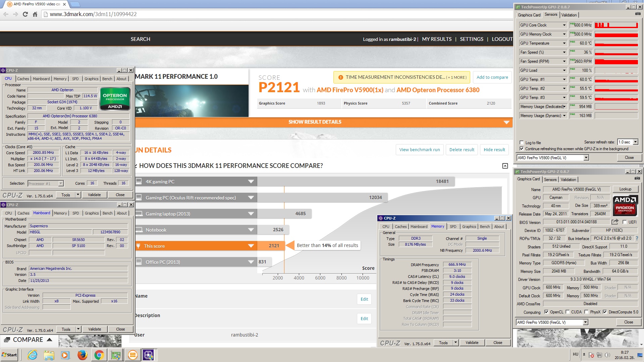
Task: Click the browser Home icon
Action: [x=35, y=14]
